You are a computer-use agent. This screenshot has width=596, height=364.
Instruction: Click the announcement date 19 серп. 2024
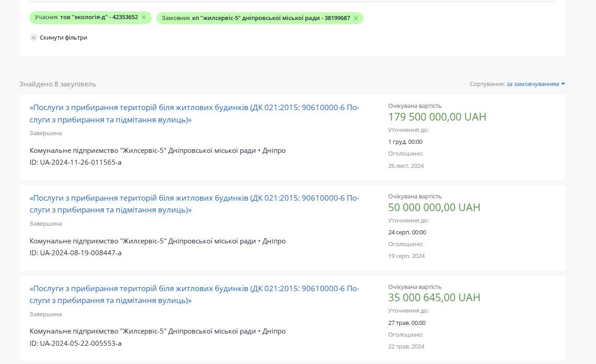(x=406, y=256)
